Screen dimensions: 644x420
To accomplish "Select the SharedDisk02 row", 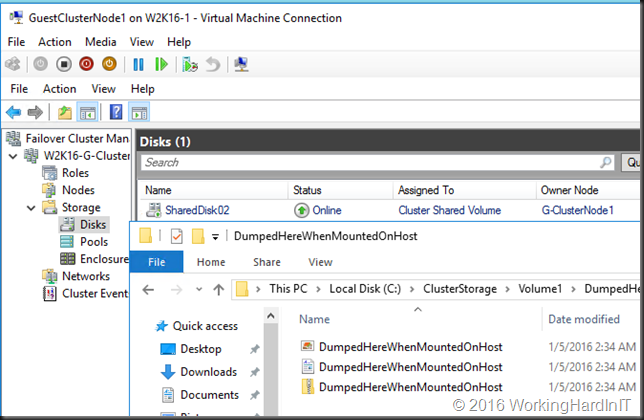I will pos(389,211).
